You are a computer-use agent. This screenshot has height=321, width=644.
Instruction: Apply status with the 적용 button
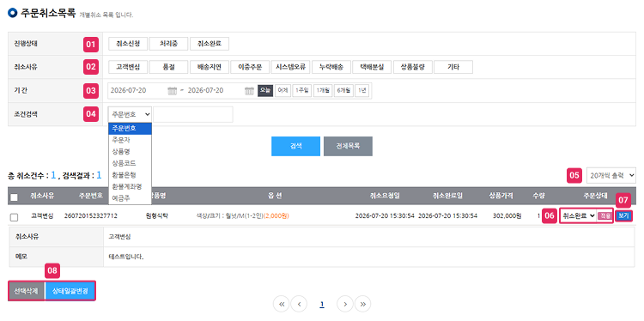605,215
